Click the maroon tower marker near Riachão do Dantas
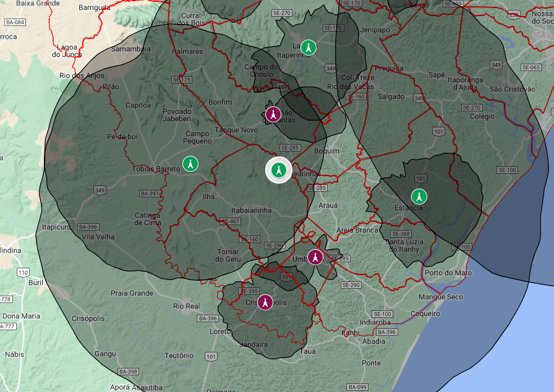Viewport: 554px width, 392px height. tap(273, 114)
